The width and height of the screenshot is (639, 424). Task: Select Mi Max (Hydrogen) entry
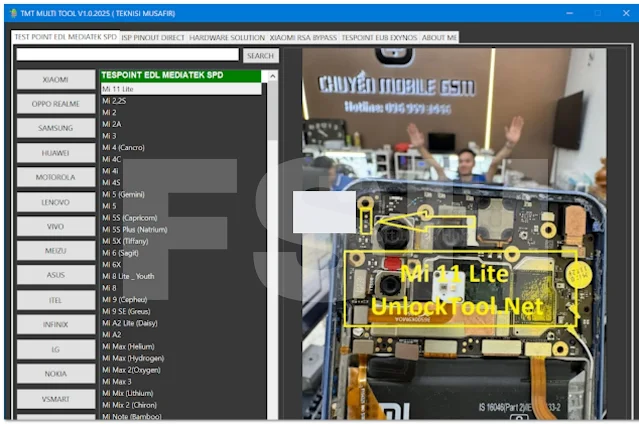coord(133,358)
